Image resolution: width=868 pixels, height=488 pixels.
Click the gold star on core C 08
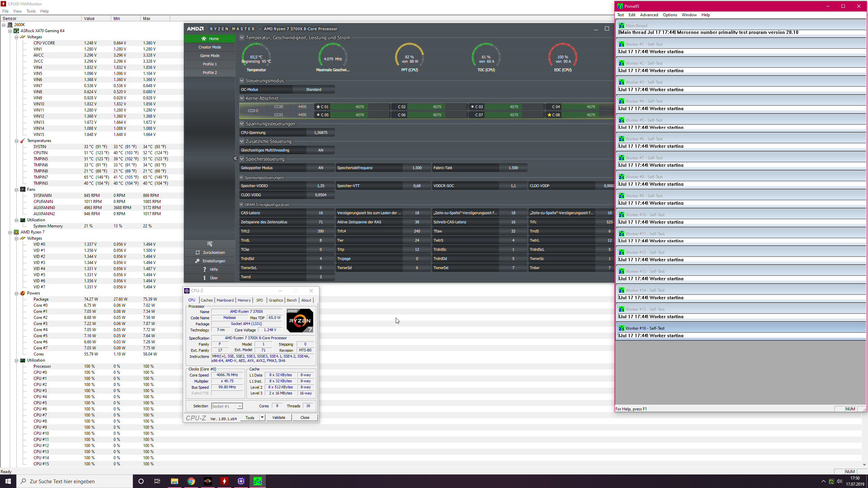click(x=549, y=115)
